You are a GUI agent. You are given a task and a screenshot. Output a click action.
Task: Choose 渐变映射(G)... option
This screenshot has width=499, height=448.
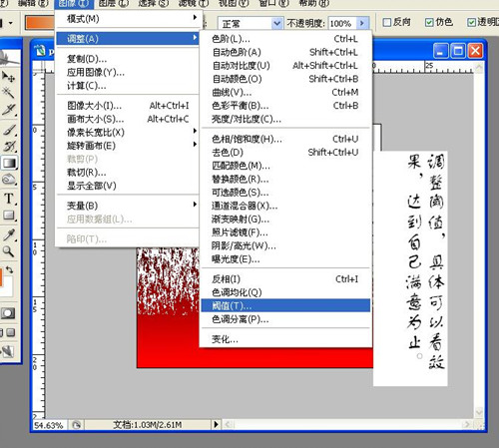(285, 220)
